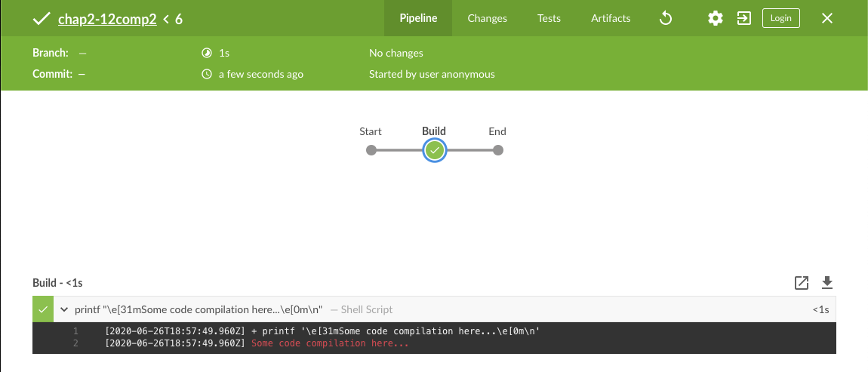Image resolution: width=868 pixels, height=372 pixels.
Task: Click the success checkmark in header
Action: [x=42, y=19]
